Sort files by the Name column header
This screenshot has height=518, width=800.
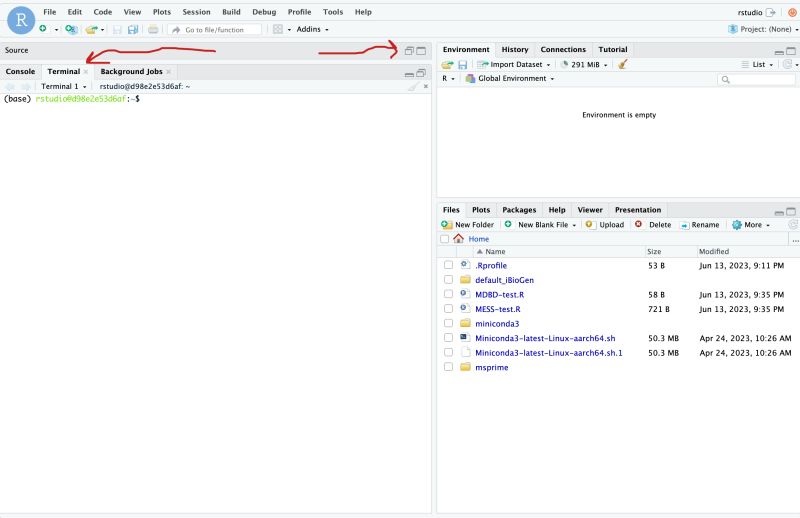pos(559,252)
